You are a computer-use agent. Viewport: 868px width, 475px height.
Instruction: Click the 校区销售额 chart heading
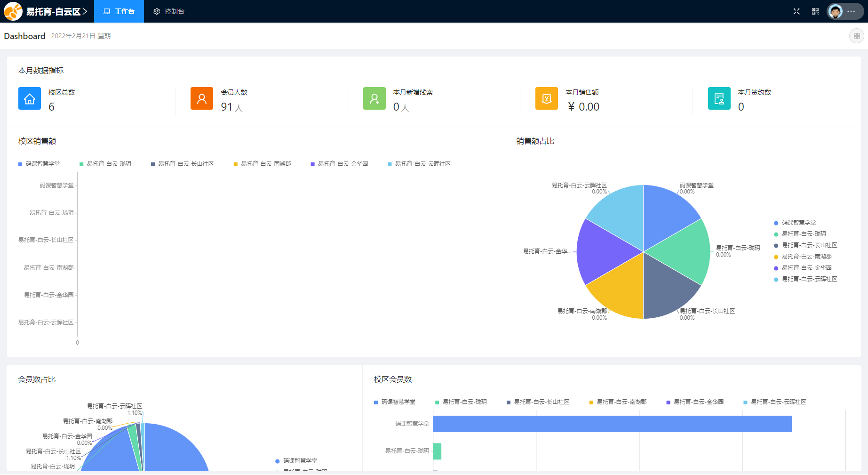coord(37,141)
